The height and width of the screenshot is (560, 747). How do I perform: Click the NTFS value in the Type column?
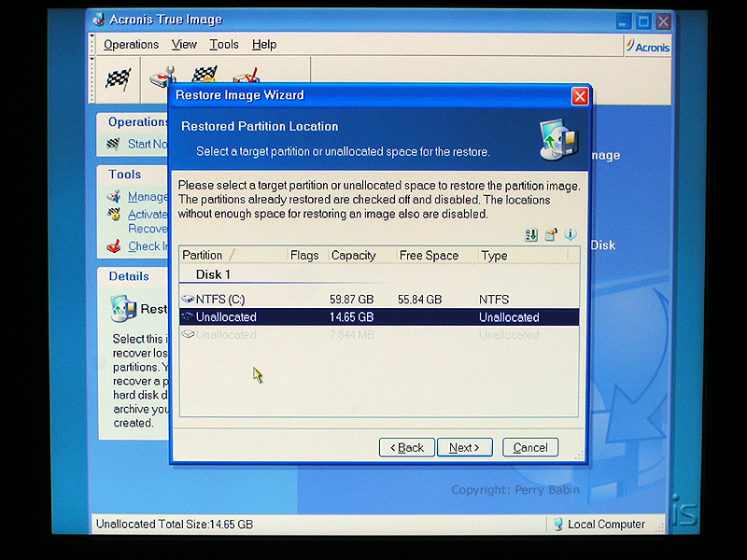tap(494, 300)
